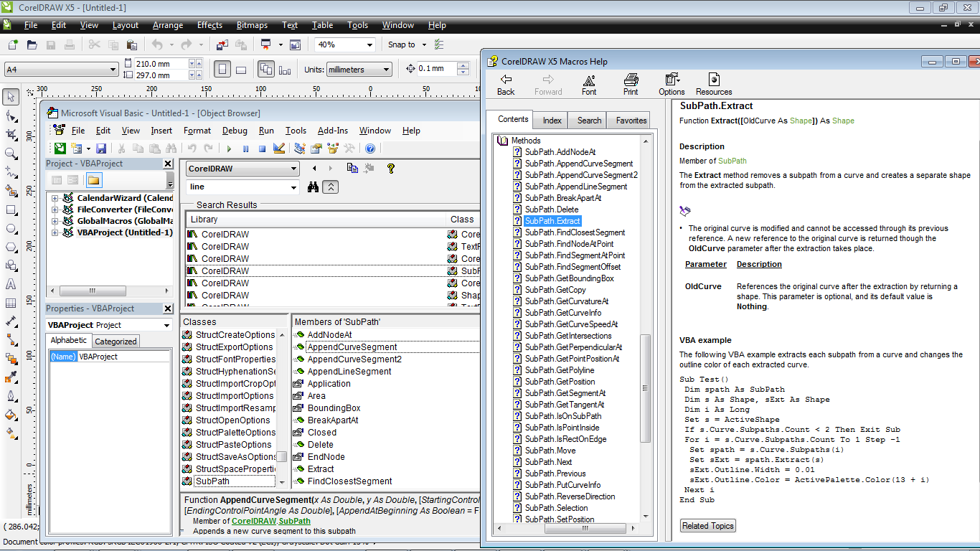
Task: Open the Application launcher icon
Action: point(265,44)
